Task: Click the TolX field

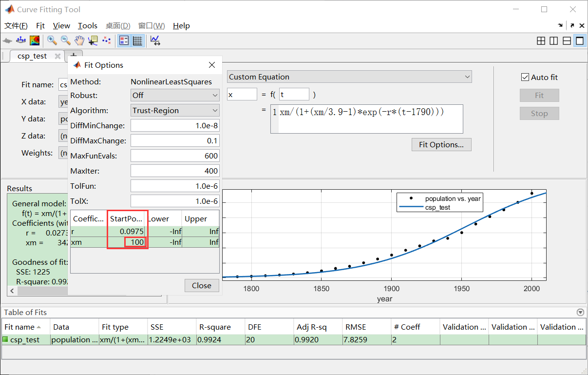Action: (175, 201)
